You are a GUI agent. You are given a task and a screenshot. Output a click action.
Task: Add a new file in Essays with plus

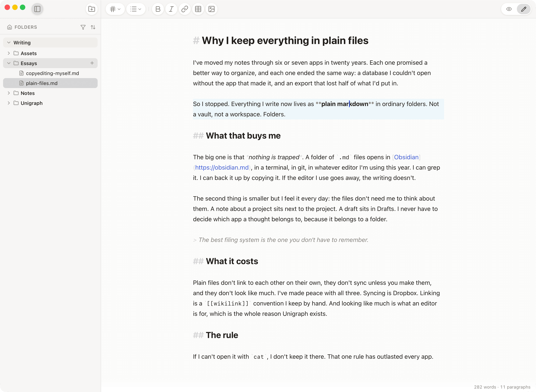tap(92, 63)
